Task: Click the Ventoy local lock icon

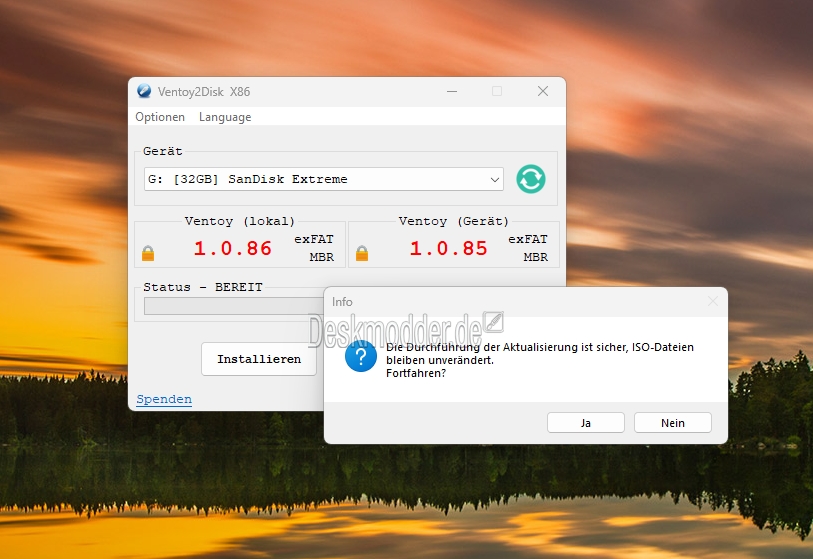Action: point(148,253)
